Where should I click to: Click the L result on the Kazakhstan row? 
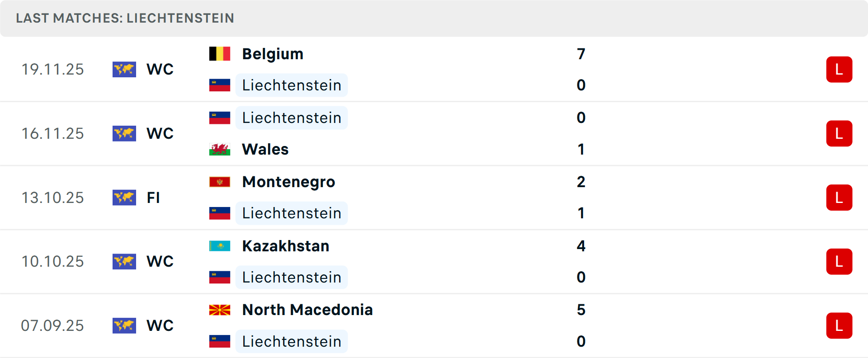pos(840,262)
